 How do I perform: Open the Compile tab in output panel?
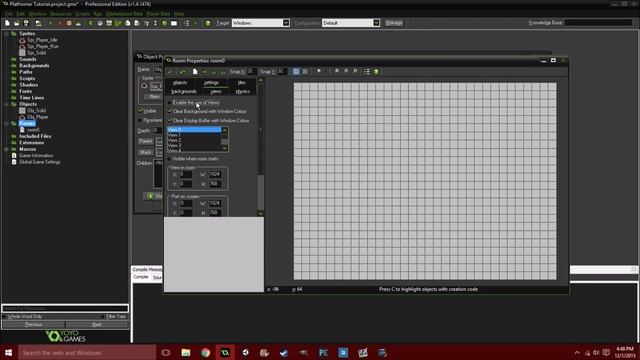click(140, 277)
